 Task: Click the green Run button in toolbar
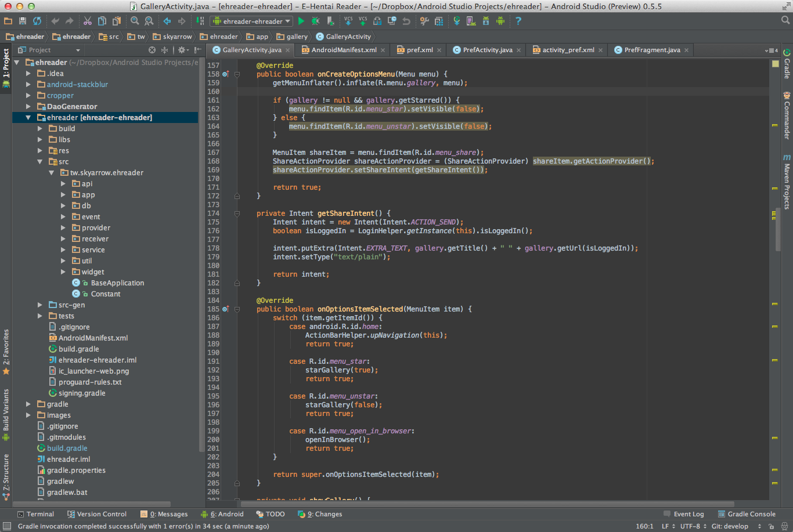(x=301, y=21)
